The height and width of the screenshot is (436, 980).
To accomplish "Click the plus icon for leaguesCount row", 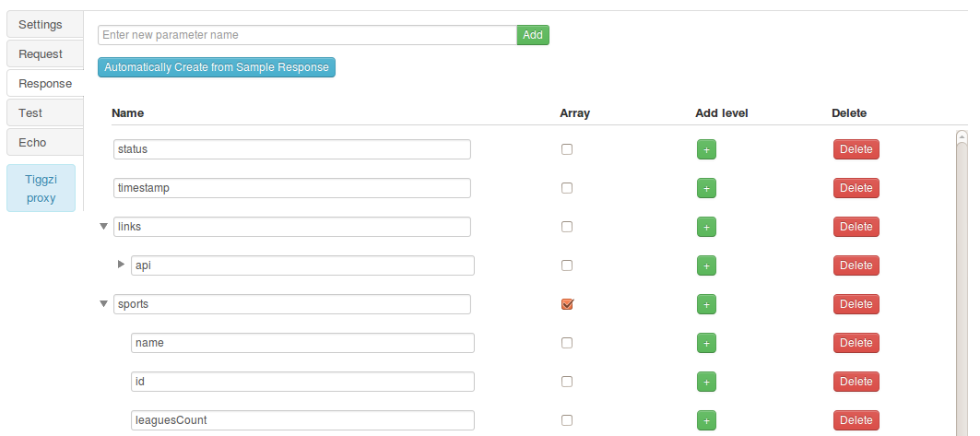I will 706,420.
